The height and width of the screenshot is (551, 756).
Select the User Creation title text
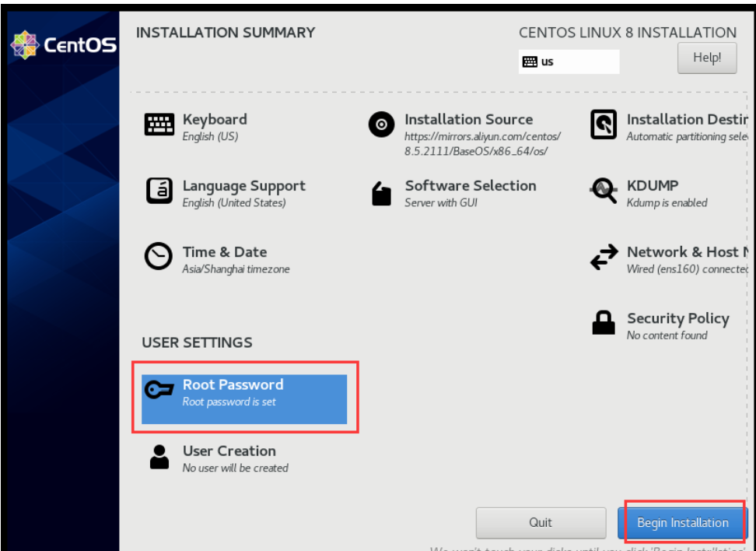tap(229, 451)
